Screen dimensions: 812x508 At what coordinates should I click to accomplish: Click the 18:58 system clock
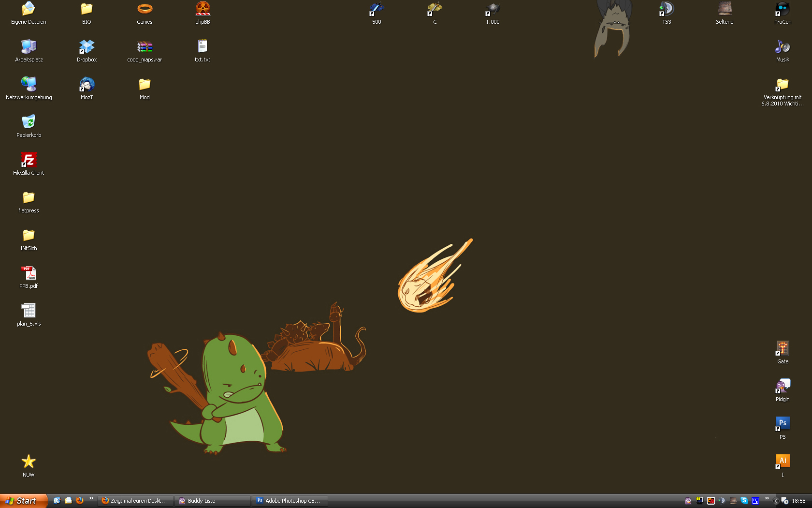798,501
